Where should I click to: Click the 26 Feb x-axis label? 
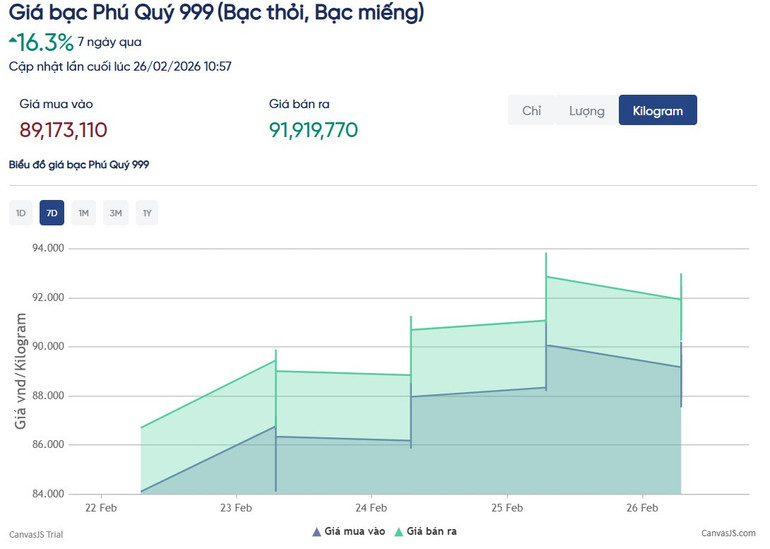tap(642, 508)
